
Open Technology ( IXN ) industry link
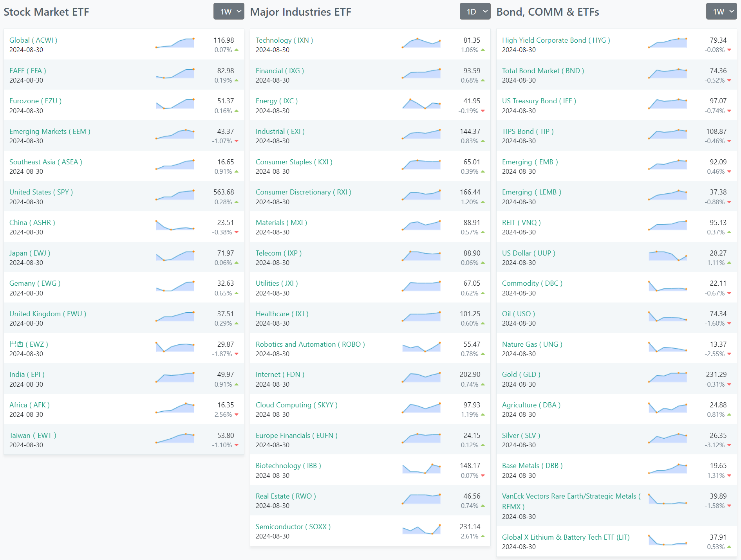pos(284,40)
